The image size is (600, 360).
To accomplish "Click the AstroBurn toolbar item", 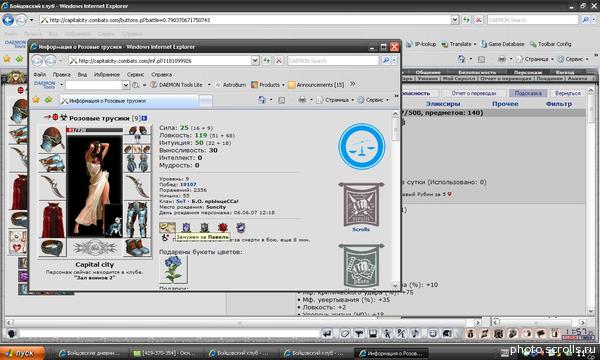I will [x=231, y=85].
